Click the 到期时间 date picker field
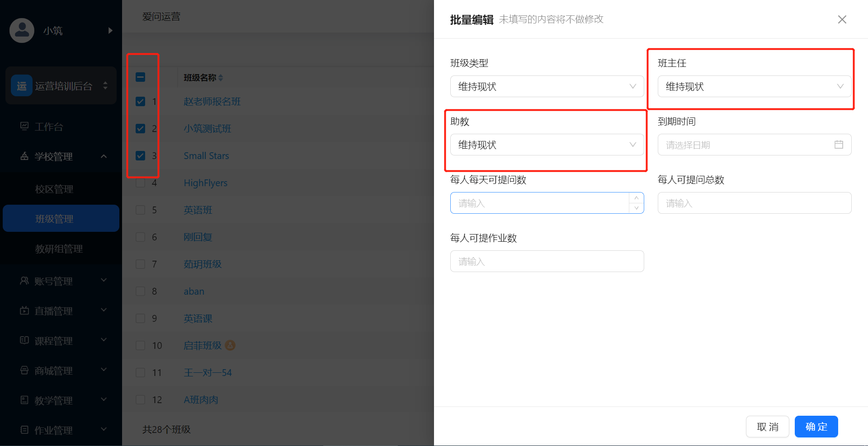Image resolution: width=868 pixels, height=446 pixels. click(755, 145)
